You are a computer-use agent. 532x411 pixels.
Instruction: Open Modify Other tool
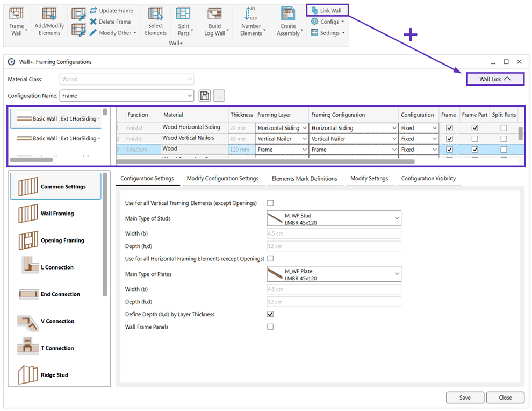(113, 33)
